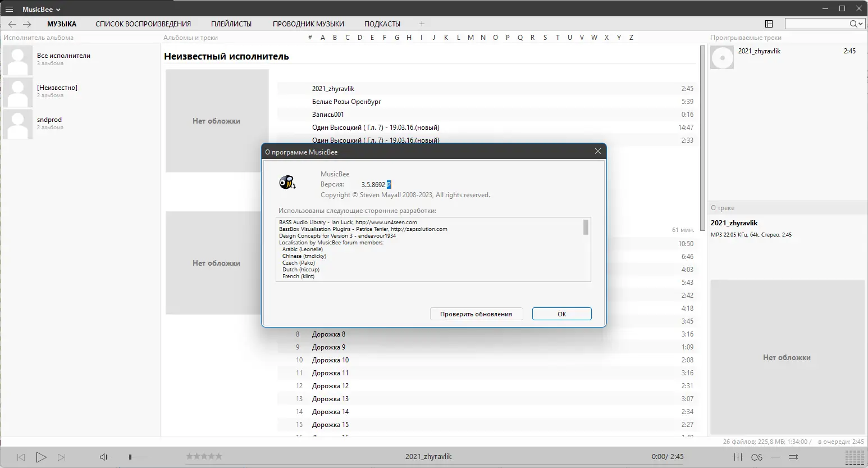Click the MusicBee bee logo in dialog
The height and width of the screenshot is (468, 868).
pos(287,182)
